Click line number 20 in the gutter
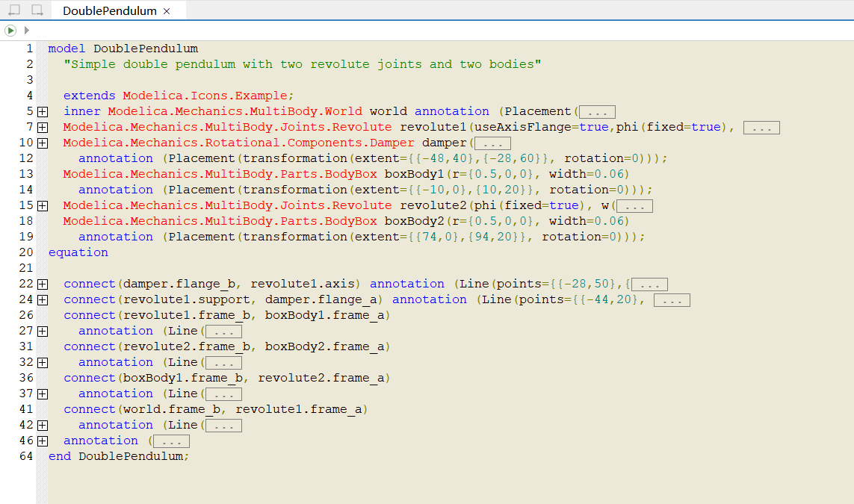The width and height of the screenshot is (854, 504). coord(26,252)
